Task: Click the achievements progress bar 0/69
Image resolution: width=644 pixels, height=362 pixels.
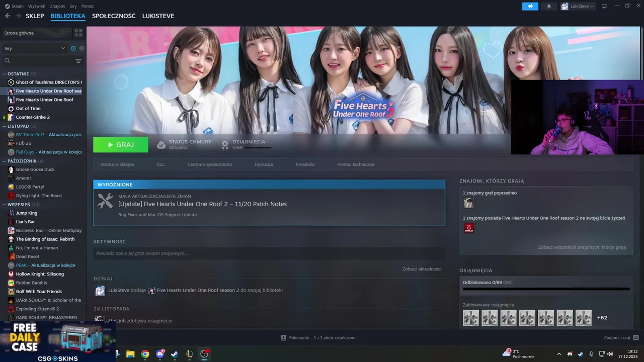Action: [546, 289]
